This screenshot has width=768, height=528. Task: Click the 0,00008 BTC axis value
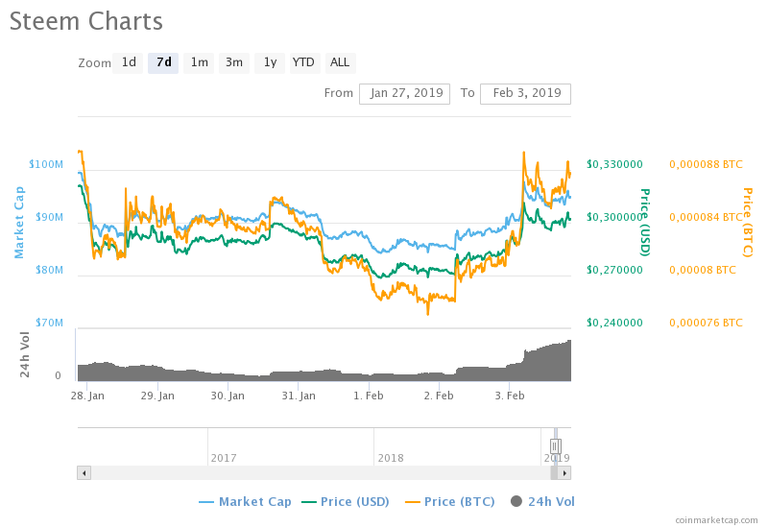(x=702, y=270)
